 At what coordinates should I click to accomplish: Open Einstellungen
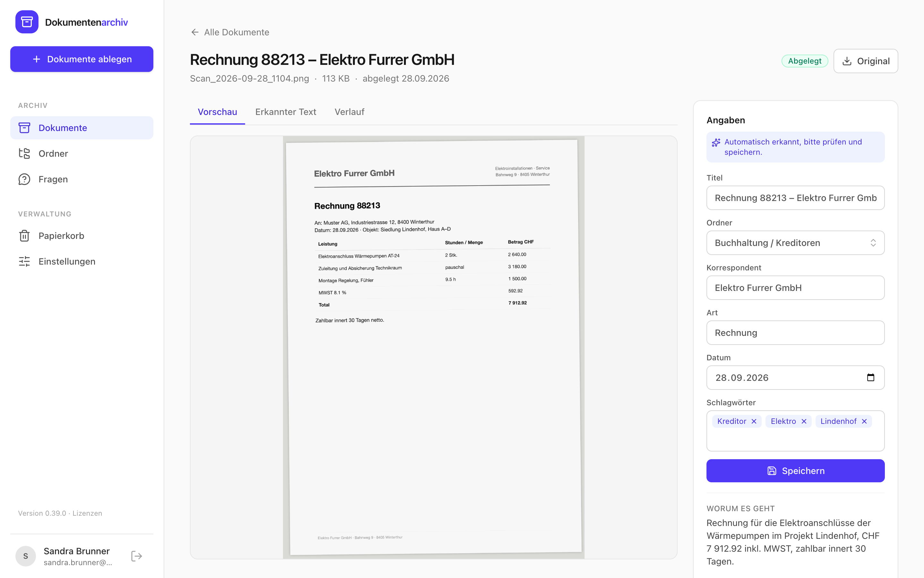click(x=82, y=261)
